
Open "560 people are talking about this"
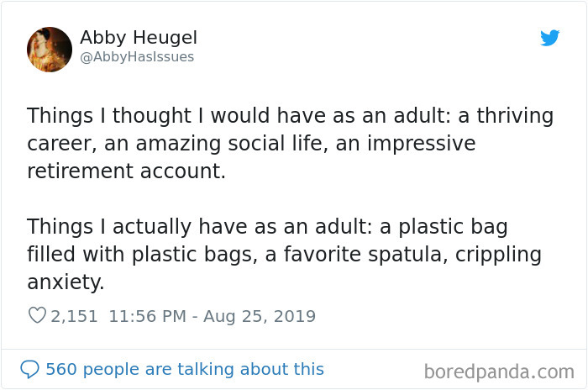184,369
